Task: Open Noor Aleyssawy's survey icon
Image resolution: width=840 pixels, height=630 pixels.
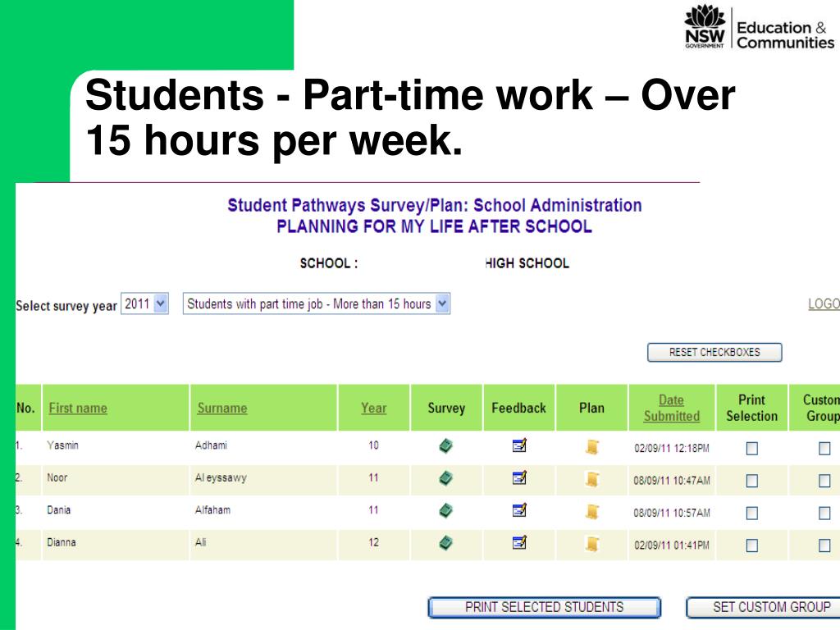Action: coord(445,478)
